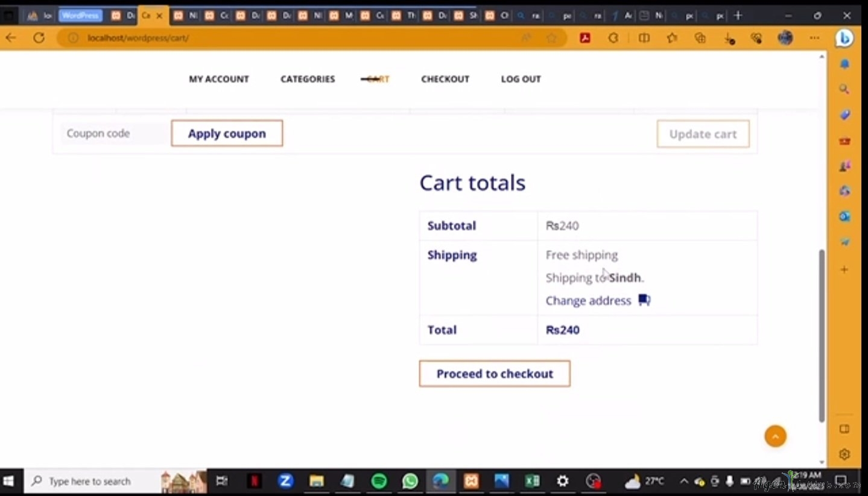Click Proceed to checkout button
Screen dimensions: 868x496
495,374
